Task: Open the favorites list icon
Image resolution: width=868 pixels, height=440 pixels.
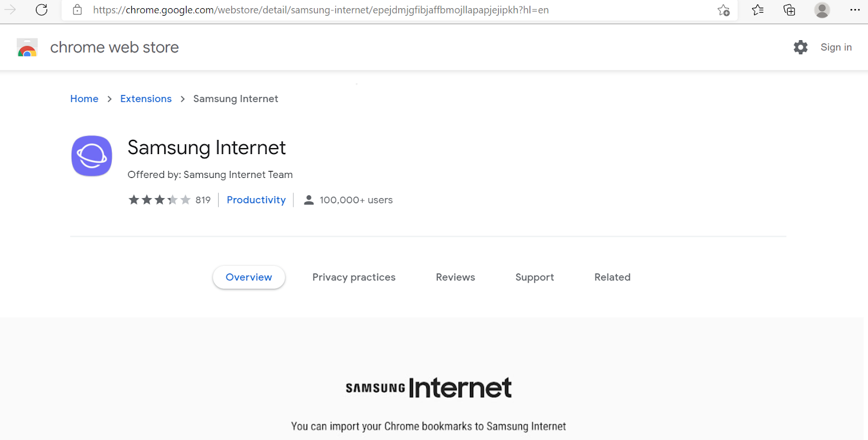Action: pyautogui.click(x=758, y=10)
